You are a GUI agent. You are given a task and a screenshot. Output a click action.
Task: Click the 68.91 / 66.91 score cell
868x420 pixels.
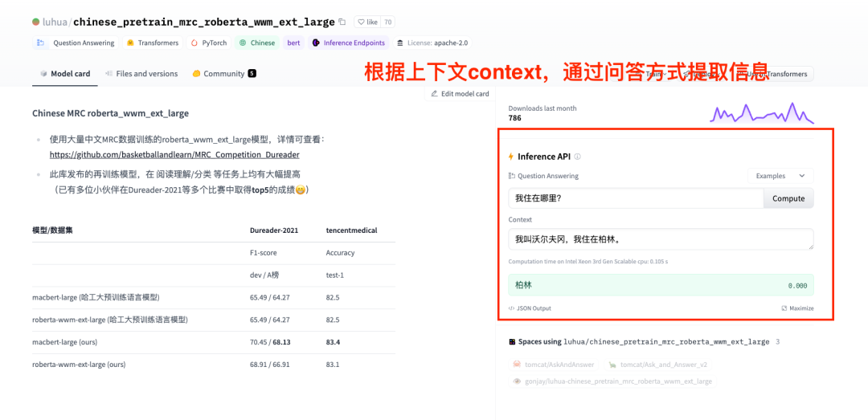pyautogui.click(x=270, y=365)
